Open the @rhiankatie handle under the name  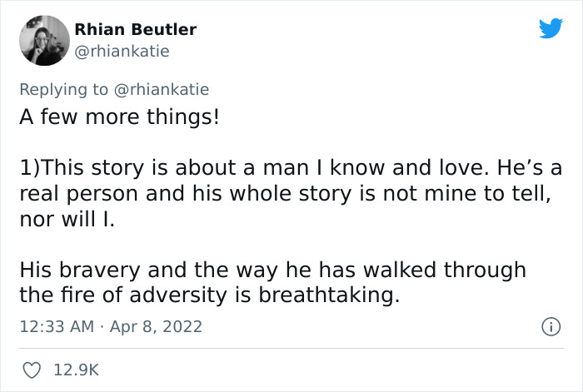click(122, 52)
